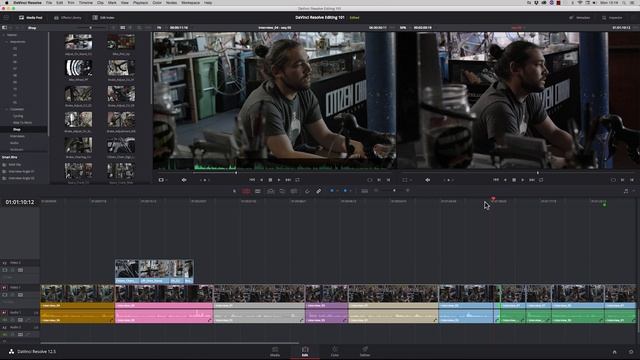Toggle loop playback in source viewer

click(x=298, y=180)
